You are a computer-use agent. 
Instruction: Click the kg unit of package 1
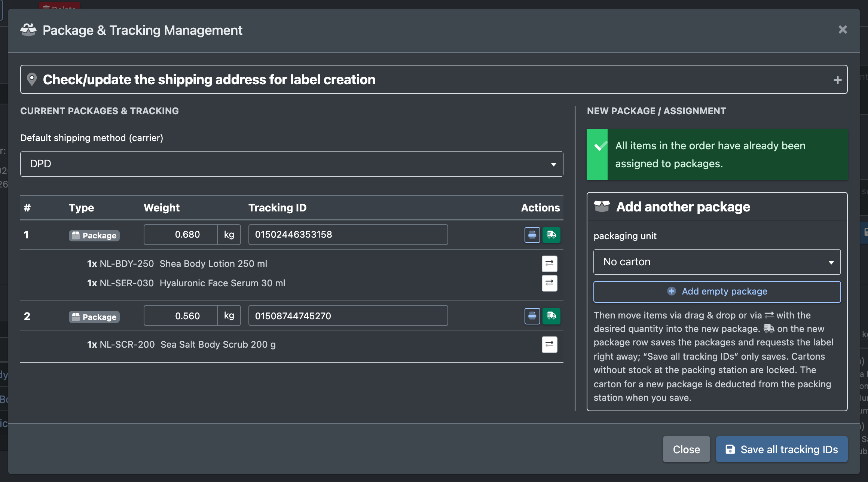229,235
